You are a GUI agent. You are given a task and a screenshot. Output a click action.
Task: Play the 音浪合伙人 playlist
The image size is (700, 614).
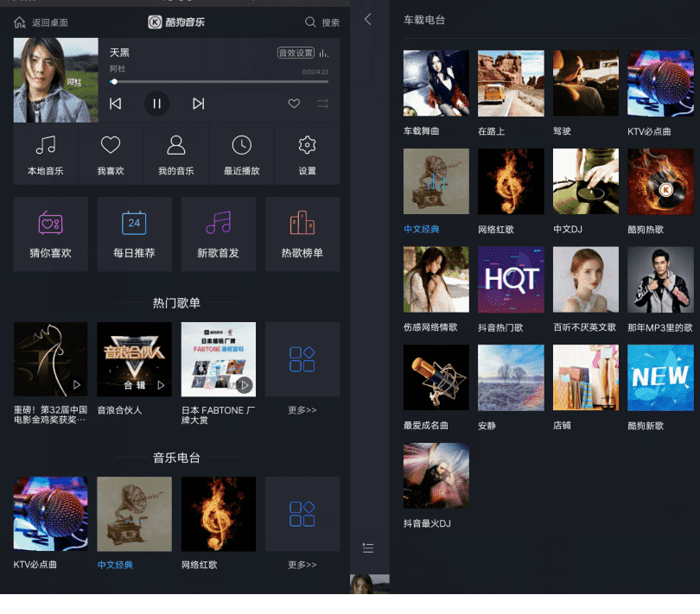click(x=161, y=384)
